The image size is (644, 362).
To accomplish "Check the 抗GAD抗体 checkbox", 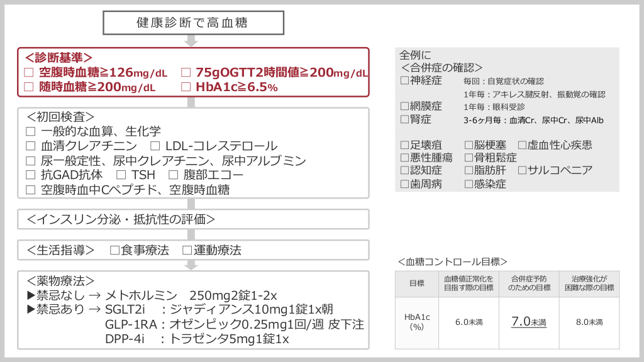I will click(31, 175).
